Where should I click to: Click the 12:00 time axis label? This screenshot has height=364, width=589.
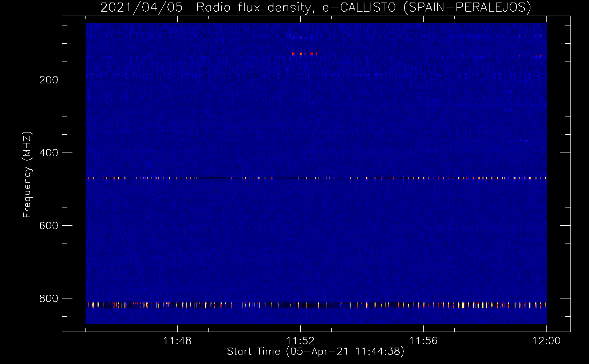coord(546,341)
